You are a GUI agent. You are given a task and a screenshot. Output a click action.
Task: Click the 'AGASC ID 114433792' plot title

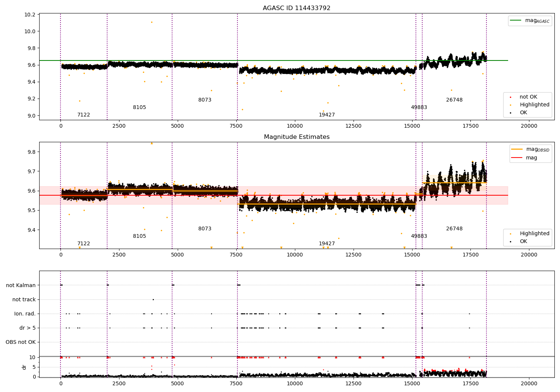point(296,8)
